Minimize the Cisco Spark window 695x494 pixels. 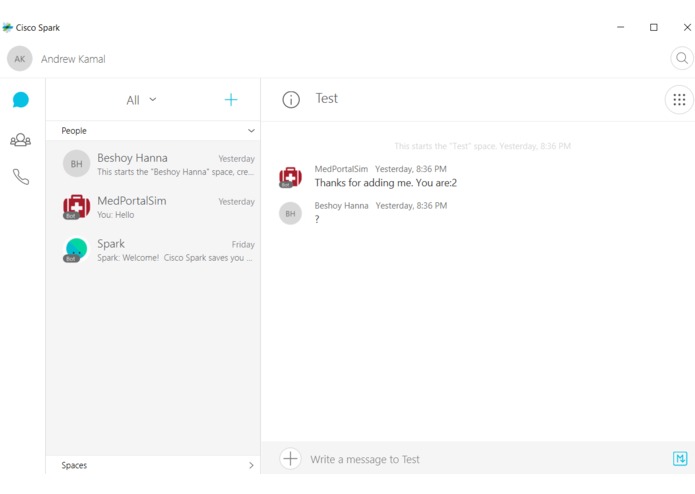coord(621,27)
